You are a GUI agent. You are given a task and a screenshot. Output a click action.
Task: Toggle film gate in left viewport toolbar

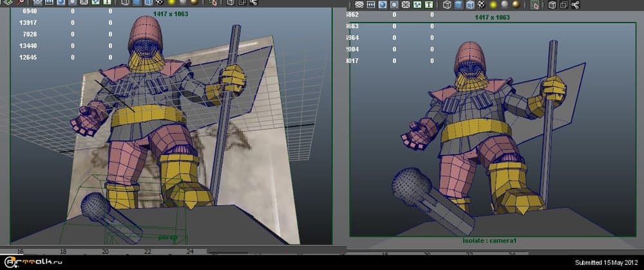point(49,3)
